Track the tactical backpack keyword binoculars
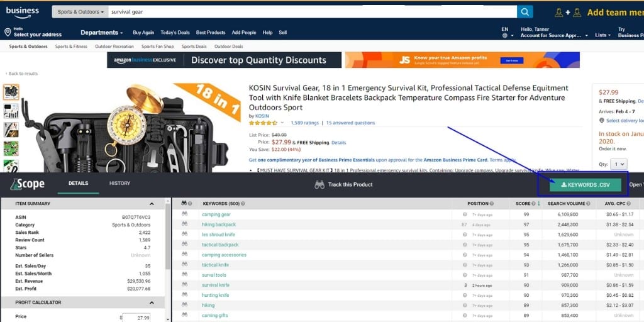 (x=184, y=245)
